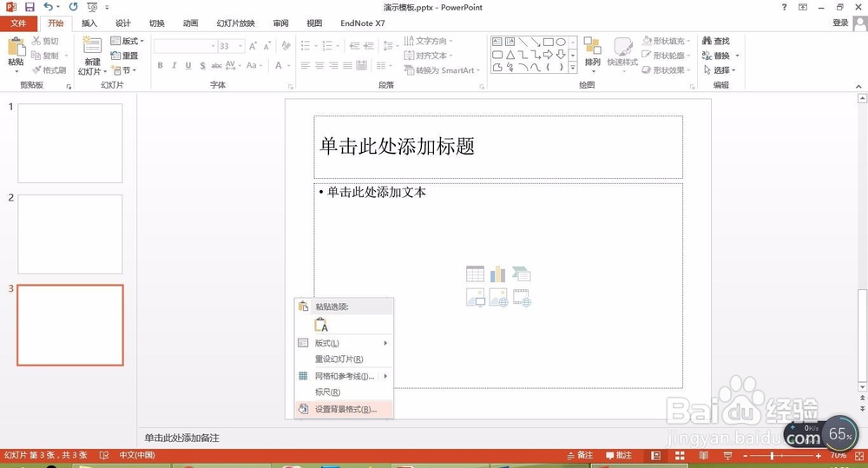Click insert chart icon in placeholder
Screen dimensions: 868x468
[x=497, y=274]
